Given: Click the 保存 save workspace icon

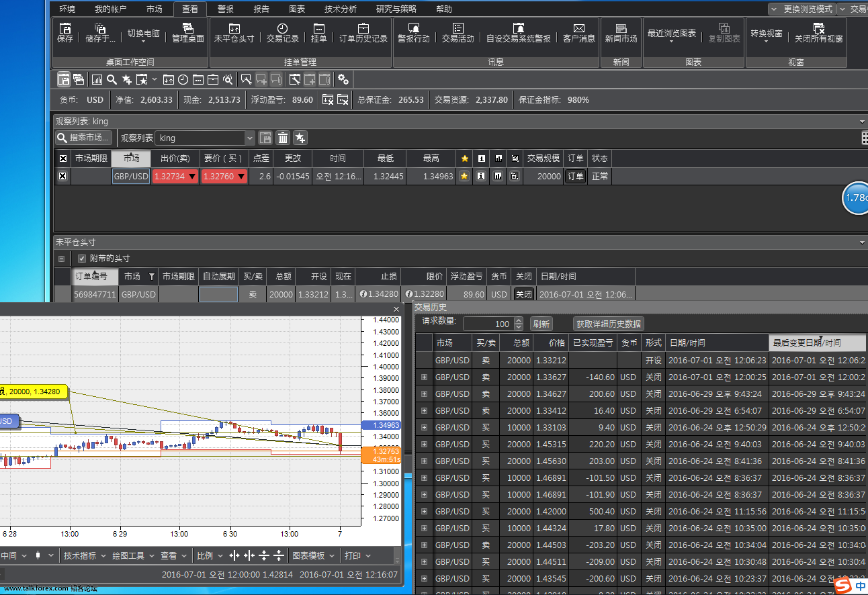Looking at the screenshot, I should (x=65, y=32).
